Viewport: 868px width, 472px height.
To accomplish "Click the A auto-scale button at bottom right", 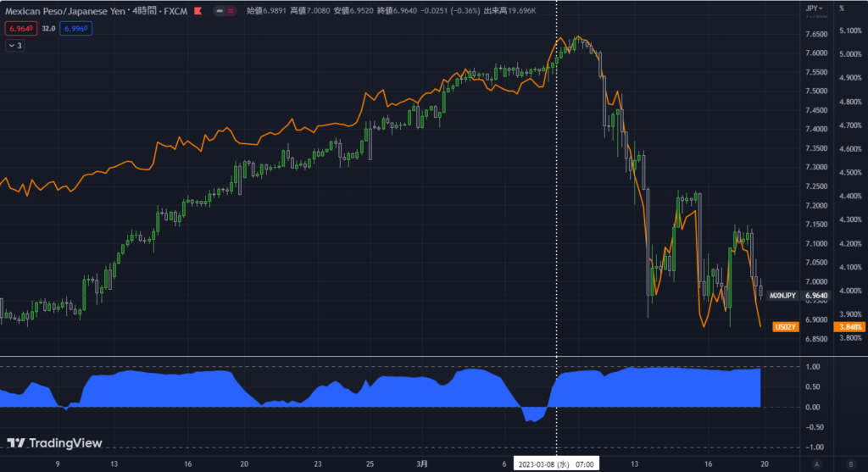I will (x=816, y=464).
